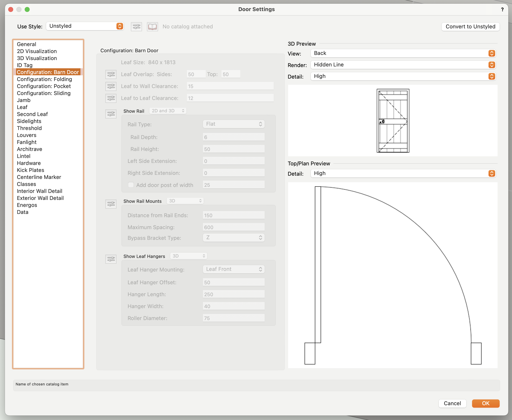This screenshot has height=420, width=512.
Task: Open the catalog book icon
Action: click(x=152, y=27)
